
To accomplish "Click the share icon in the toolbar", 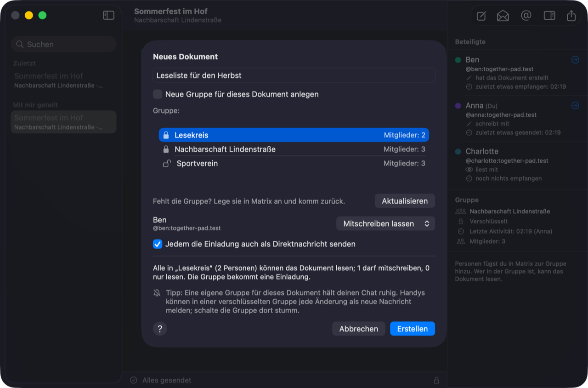I will [571, 16].
